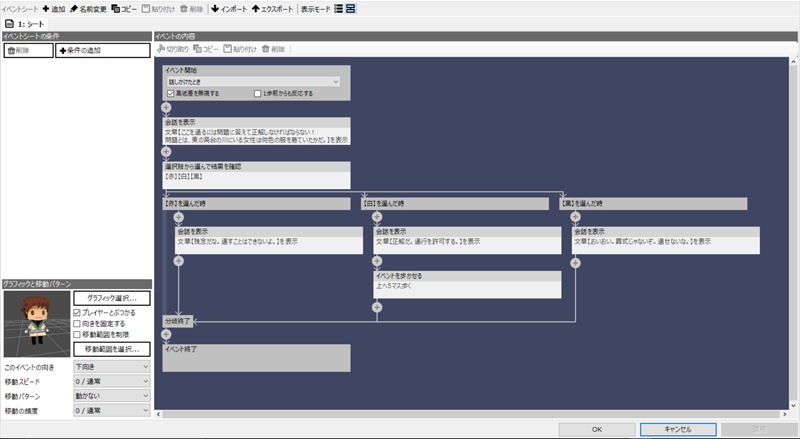The width and height of the screenshot is (800, 439).
Task: Switch to flowchart display mode icon
Action: pos(351,8)
